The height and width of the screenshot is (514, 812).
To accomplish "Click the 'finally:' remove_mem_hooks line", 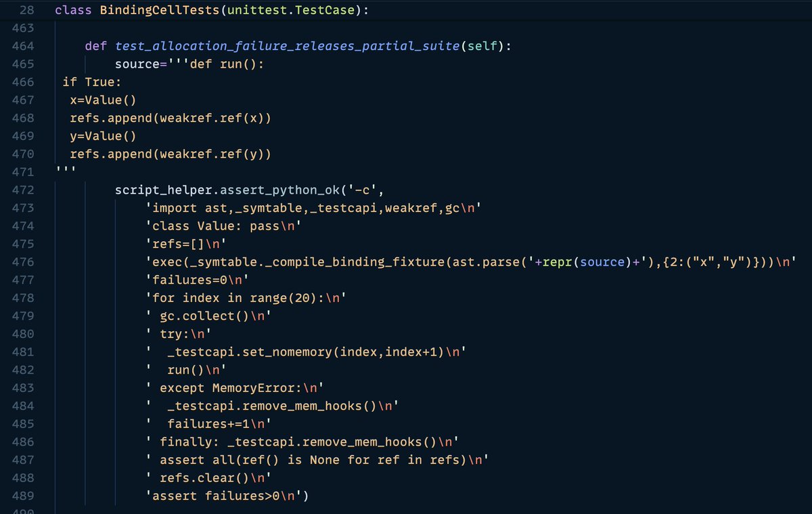I will click(302, 444).
